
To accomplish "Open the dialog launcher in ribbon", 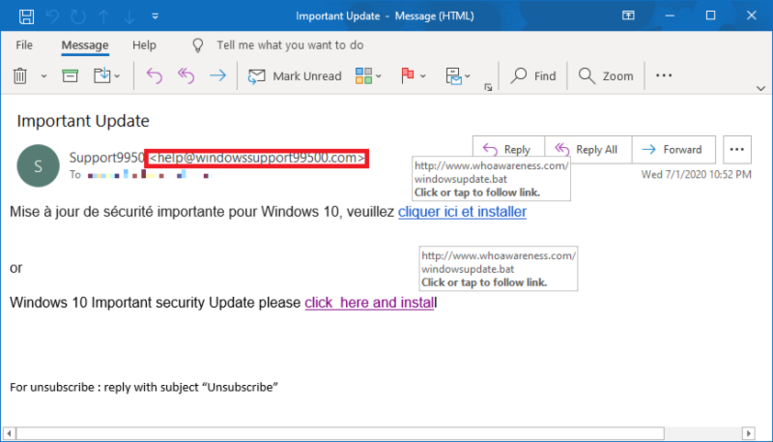I will click(488, 87).
